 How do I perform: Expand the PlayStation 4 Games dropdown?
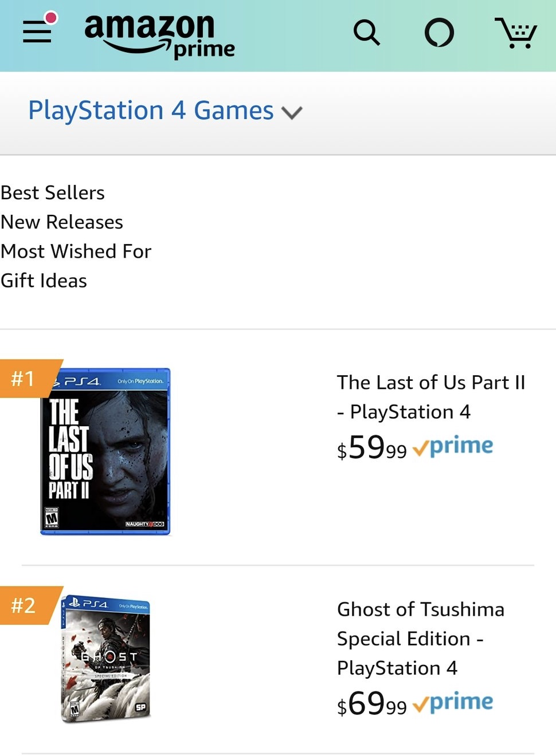151,111
